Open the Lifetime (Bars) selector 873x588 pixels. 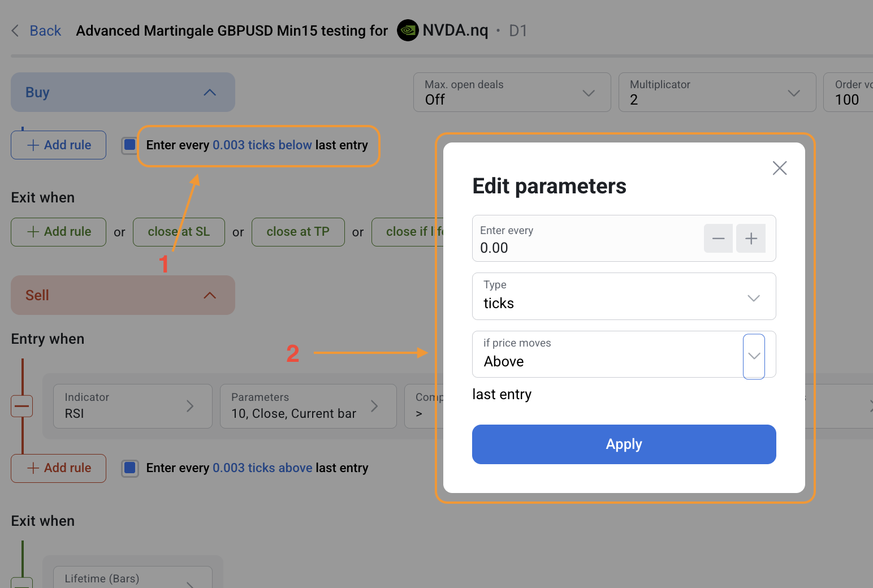[x=133, y=577]
